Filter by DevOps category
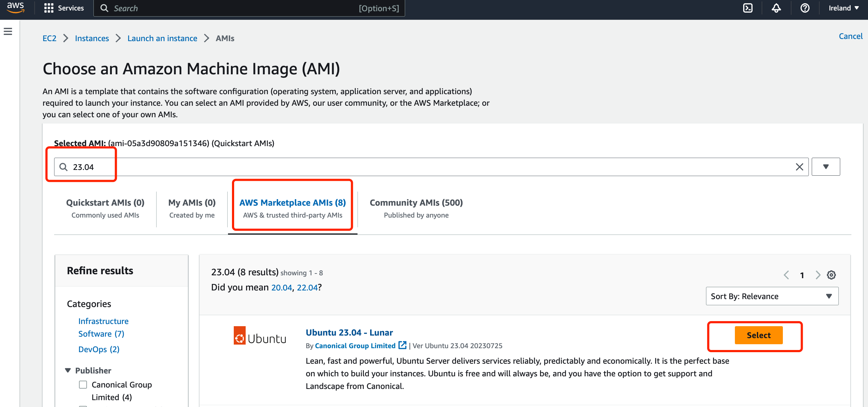868x407 pixels. pos(99,349)
